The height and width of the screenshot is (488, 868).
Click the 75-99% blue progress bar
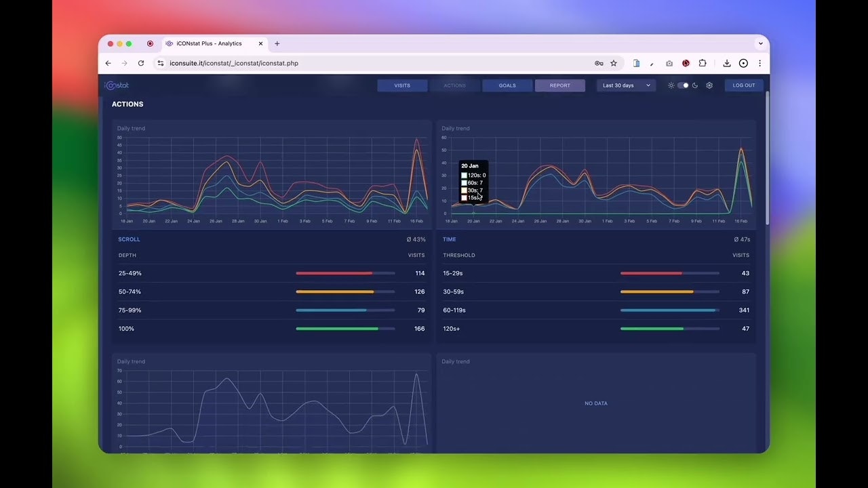tap(345, 310)
